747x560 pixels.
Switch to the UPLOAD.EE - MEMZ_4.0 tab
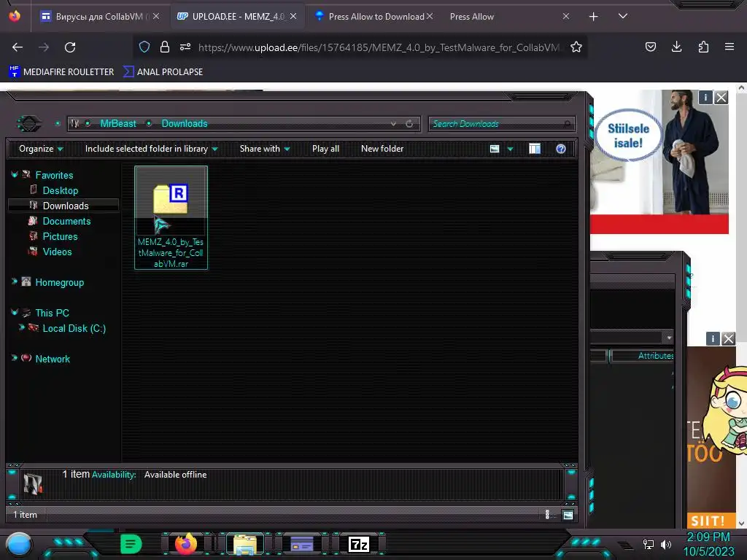click(237, 16)
